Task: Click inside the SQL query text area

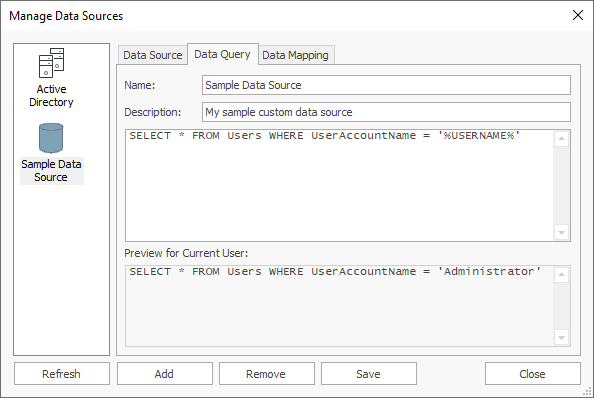Action: tap(339, 185)
